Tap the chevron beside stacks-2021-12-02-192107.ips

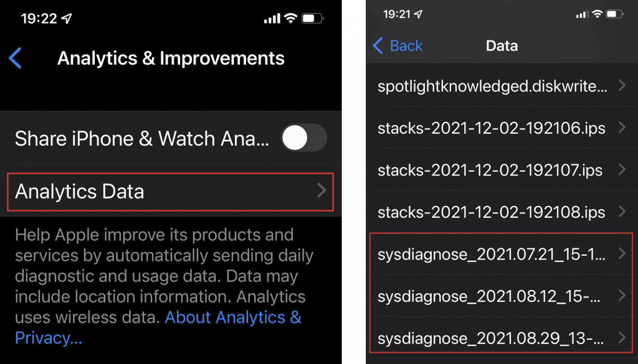621,169
